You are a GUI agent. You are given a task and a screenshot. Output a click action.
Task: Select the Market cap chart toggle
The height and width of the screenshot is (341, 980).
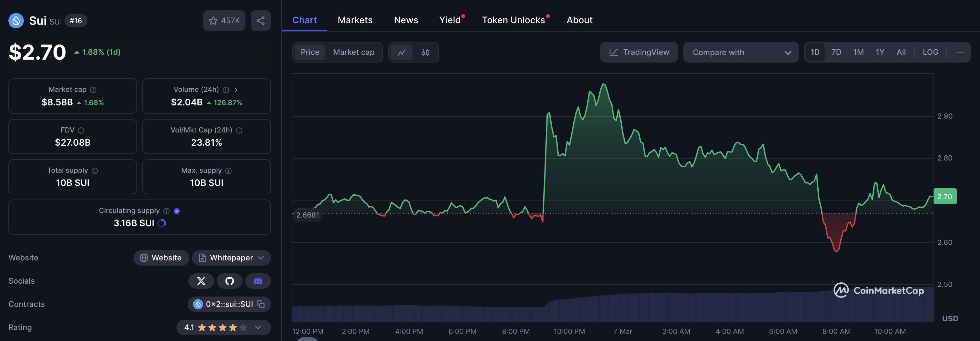pyautogui.click(x=354, y=52)
